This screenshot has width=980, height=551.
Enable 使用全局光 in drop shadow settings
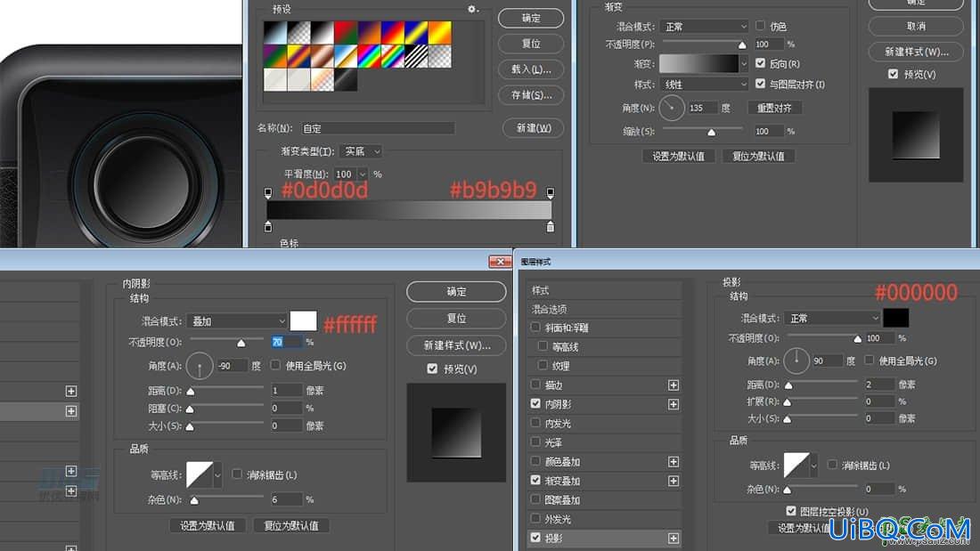coord(869,360)
